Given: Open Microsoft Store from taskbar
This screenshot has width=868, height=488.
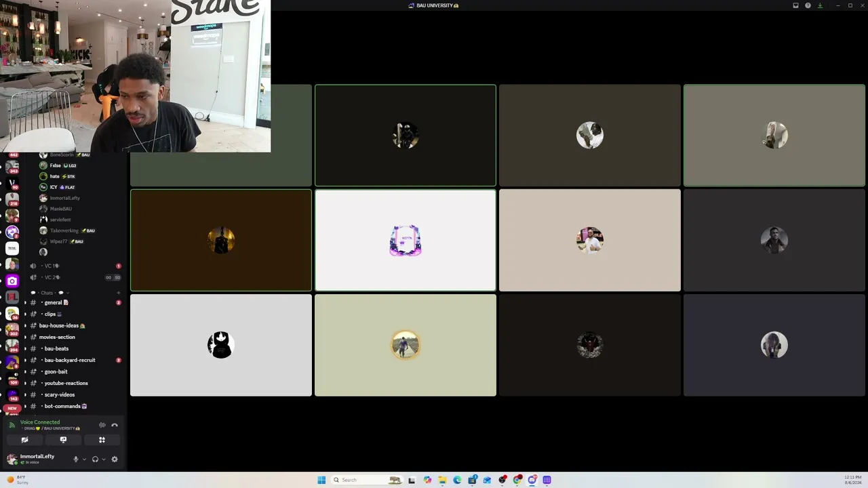Looking at the screenshot, I should pyautogui.click(x=472, y=480).
